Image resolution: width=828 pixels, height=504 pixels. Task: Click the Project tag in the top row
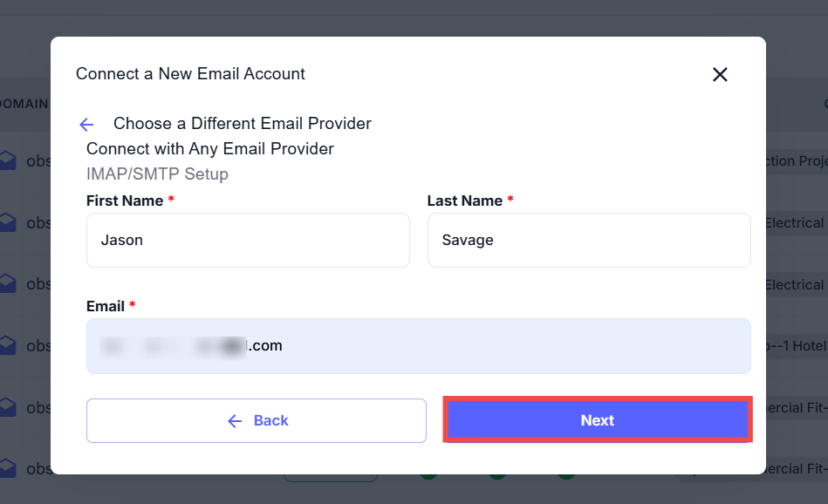click(796, 160)
